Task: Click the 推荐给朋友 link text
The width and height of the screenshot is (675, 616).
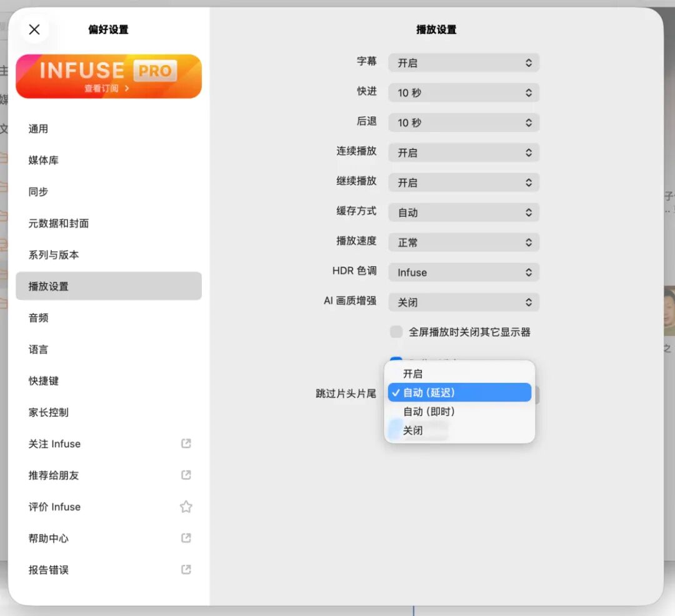Action: pyautogui.click(x=54, y=475)
